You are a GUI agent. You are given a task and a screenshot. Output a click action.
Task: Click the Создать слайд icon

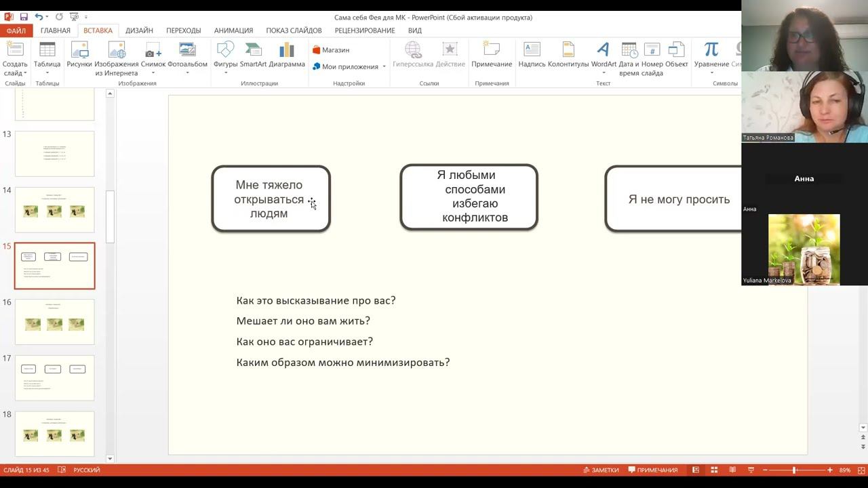[x=15, y=49]
